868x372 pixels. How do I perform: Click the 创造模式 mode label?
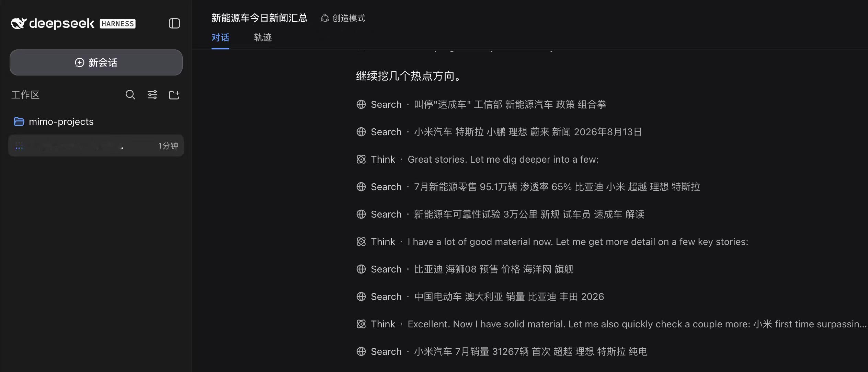[349, 18]
